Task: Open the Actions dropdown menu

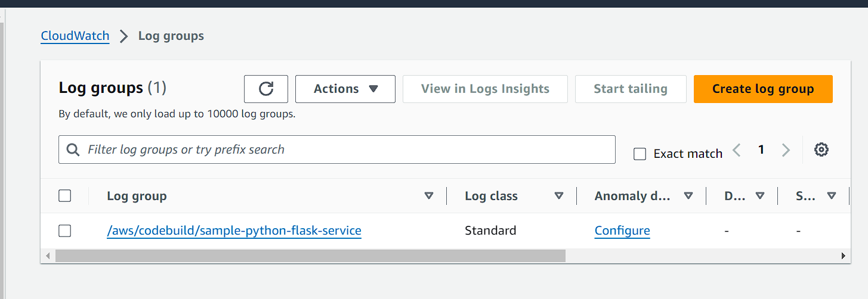Action: coord(345,89)
